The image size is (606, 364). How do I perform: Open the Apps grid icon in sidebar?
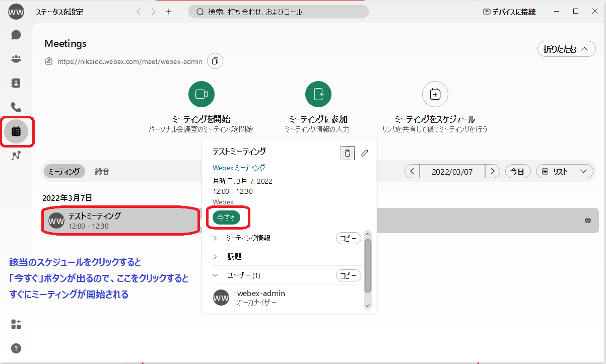[x=16, y=324]
